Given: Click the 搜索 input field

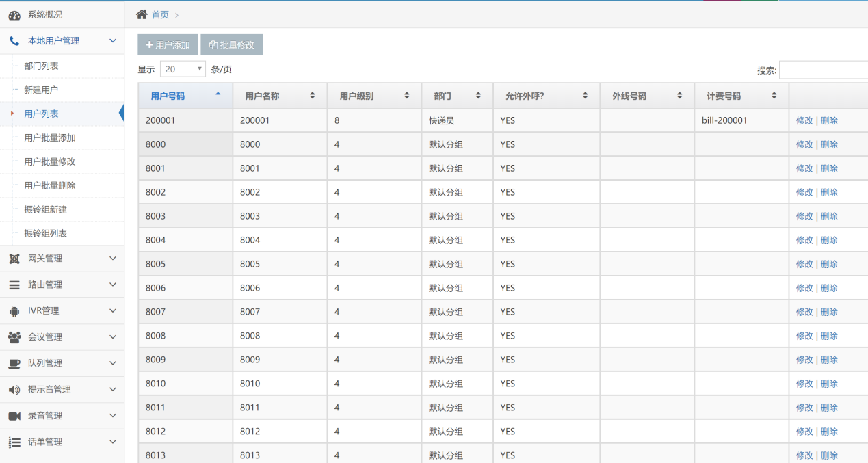Looking at the screenshot, I should point(823,70).
